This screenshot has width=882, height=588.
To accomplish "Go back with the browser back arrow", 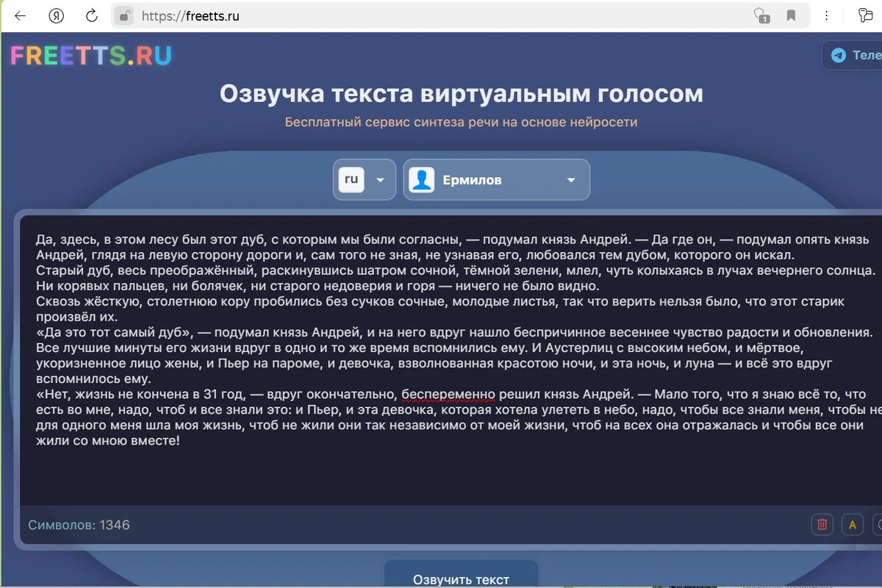I will (20, 15).
